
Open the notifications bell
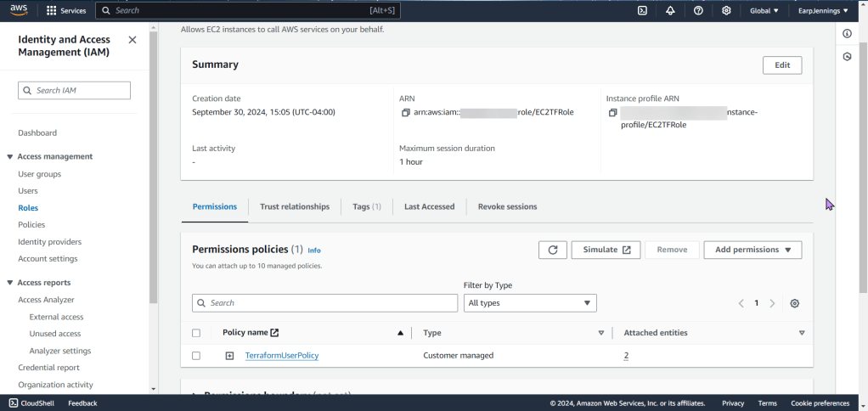coord(670,11)
